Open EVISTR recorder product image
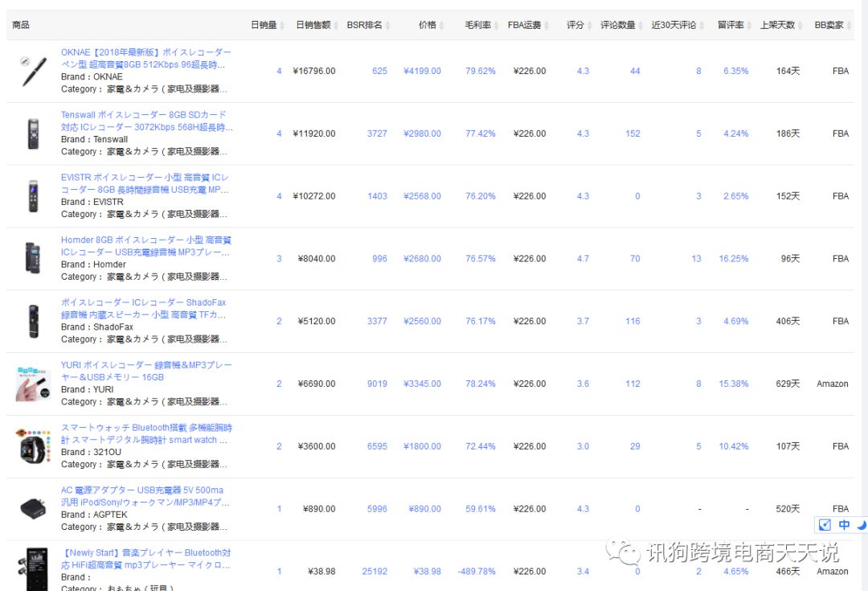The height and width of the screenshot is (591, 868). pos(33,196)
